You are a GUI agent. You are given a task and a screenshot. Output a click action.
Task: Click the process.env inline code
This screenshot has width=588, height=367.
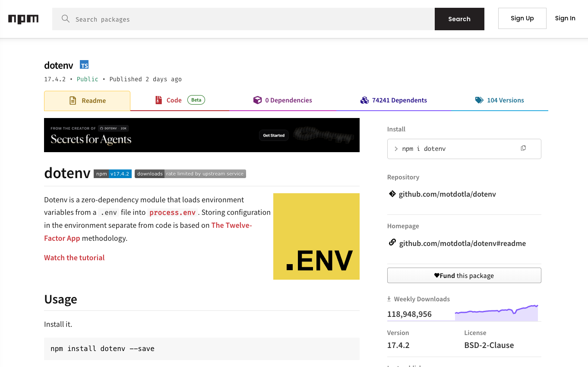coord(173,212)
